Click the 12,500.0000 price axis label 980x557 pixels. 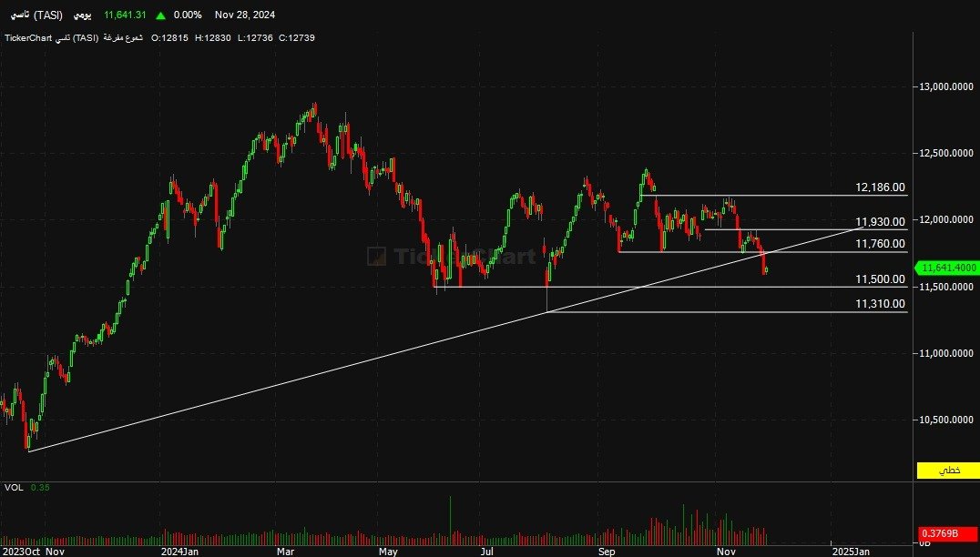tap(946, 153)
